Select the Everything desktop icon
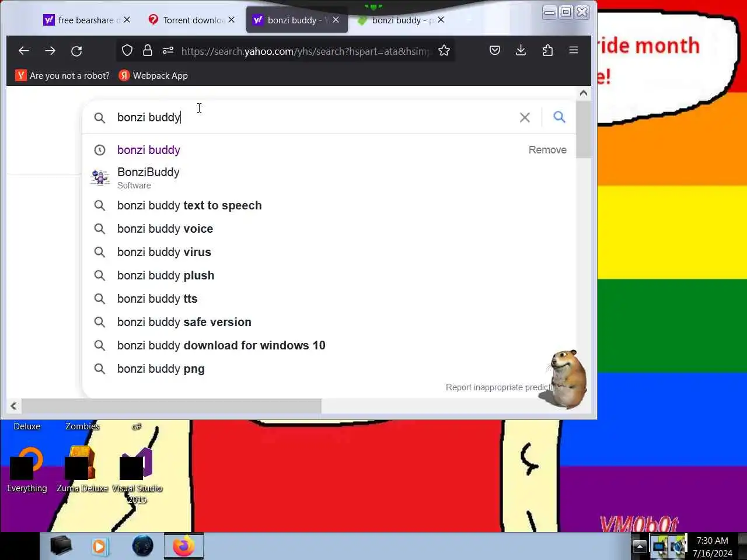The width and height of the screenshot is (747, 560). [27, 470]
